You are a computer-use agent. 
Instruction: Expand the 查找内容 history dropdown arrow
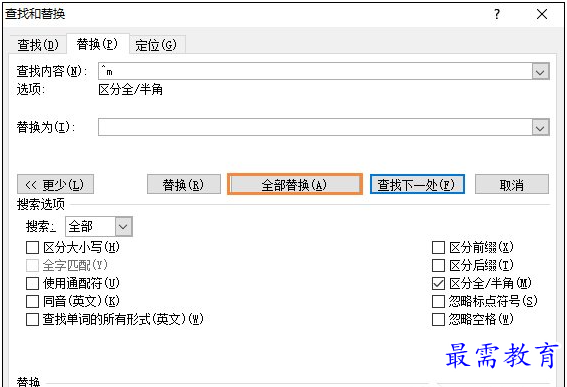(540, 72)
